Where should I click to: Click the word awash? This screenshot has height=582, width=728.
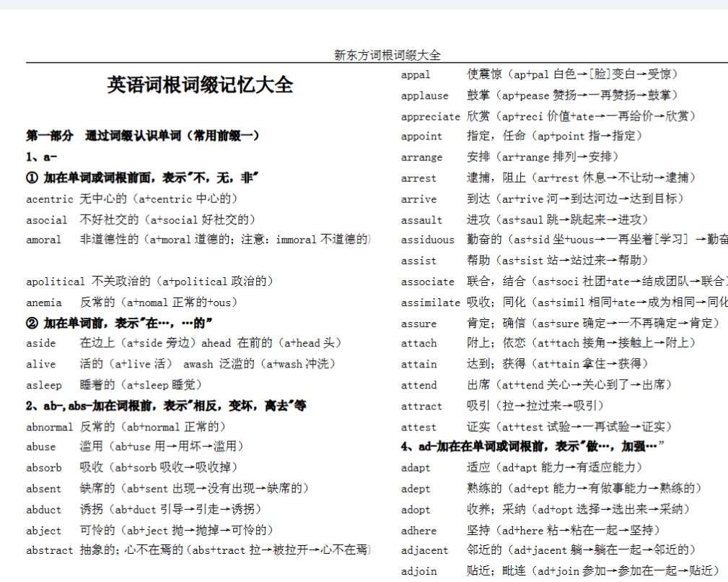point(198,364)
